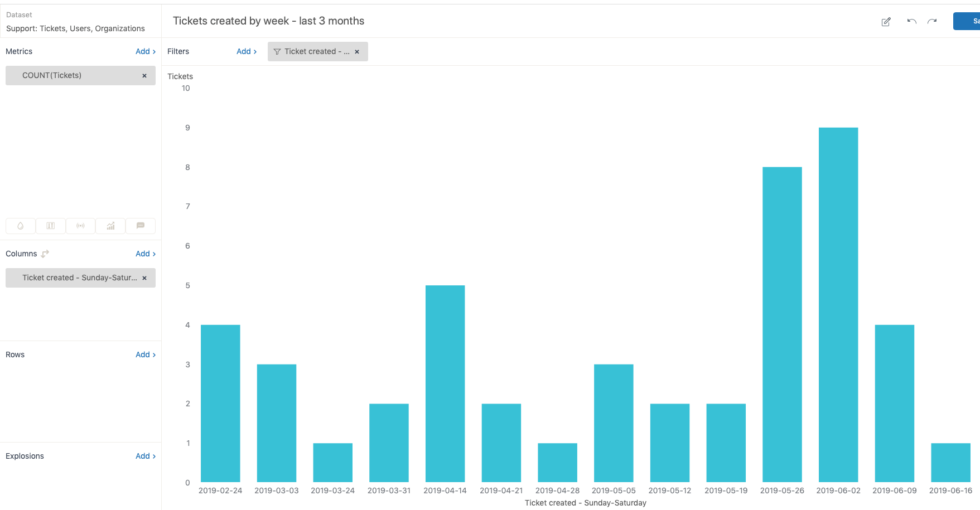Click Add in the Columns section

tap(145, 254)
